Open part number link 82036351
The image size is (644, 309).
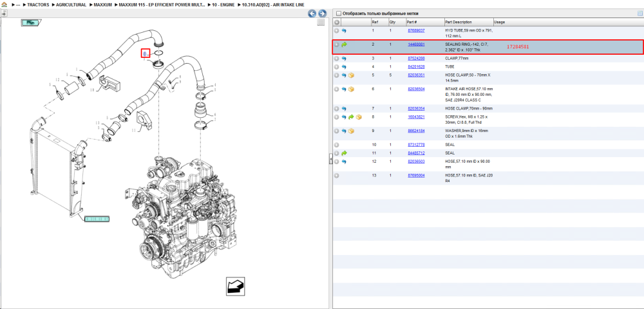tap(416, 75)
